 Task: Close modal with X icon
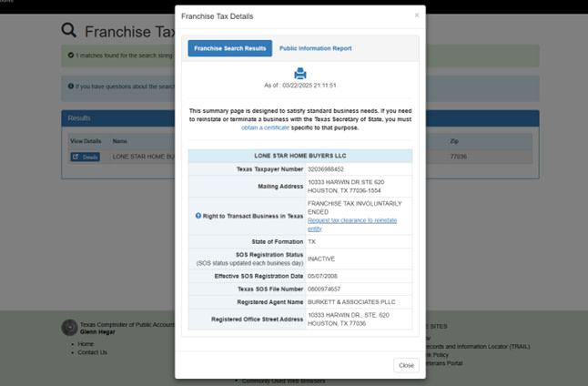417,15
